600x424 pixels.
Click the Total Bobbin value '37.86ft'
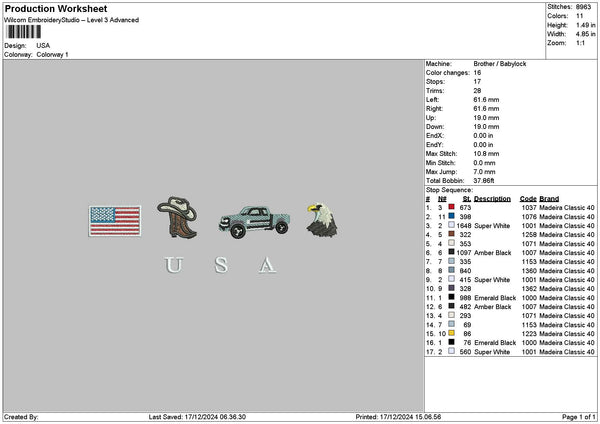(484, 181)
